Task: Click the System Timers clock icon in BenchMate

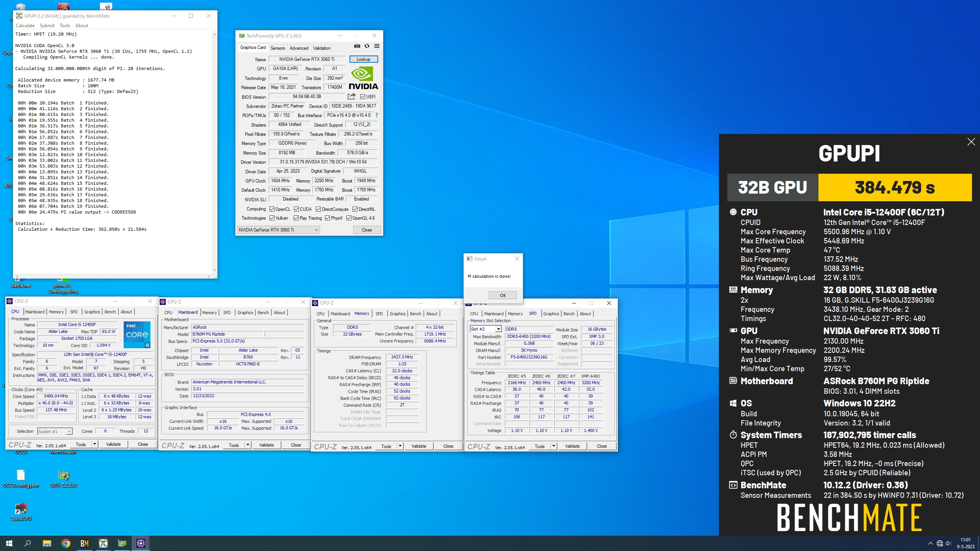Action: [x=733, y=435]
